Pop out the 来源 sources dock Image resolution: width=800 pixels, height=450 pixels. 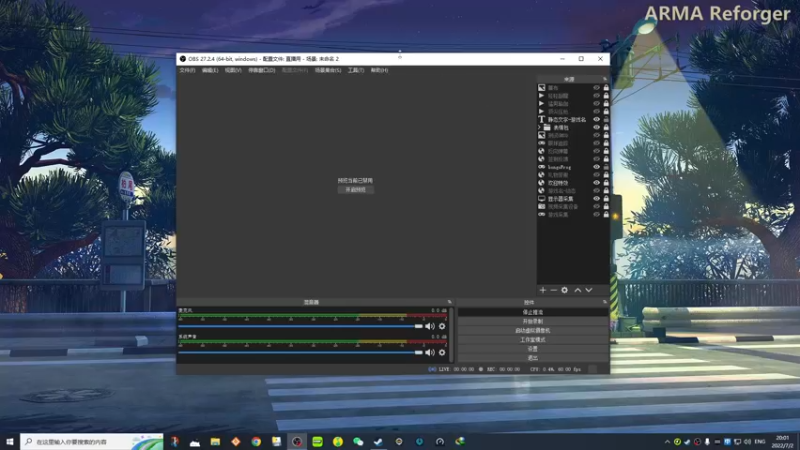[x=605, y=79]
